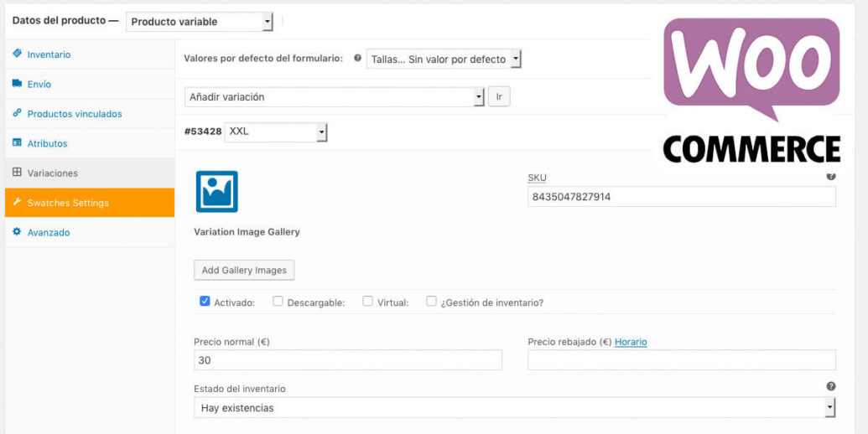Uncheck the Activado checkbox

[x=205, y=302]
